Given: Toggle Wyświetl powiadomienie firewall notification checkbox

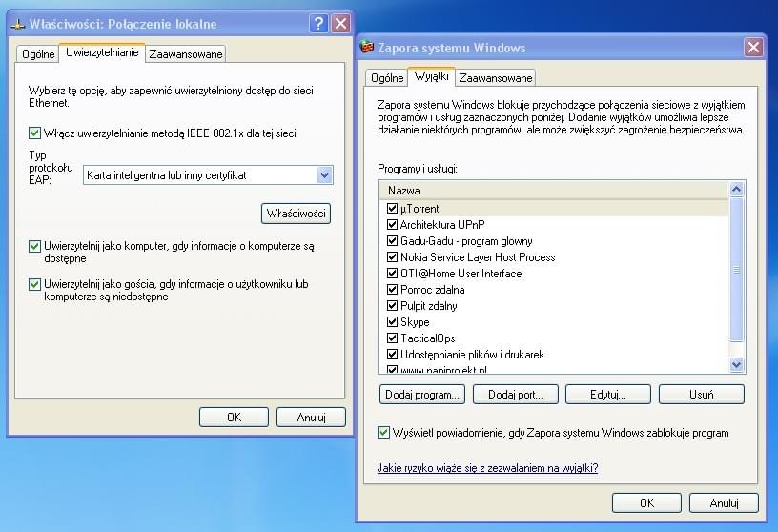Looking at the screenshot, I should click(383, 432).
